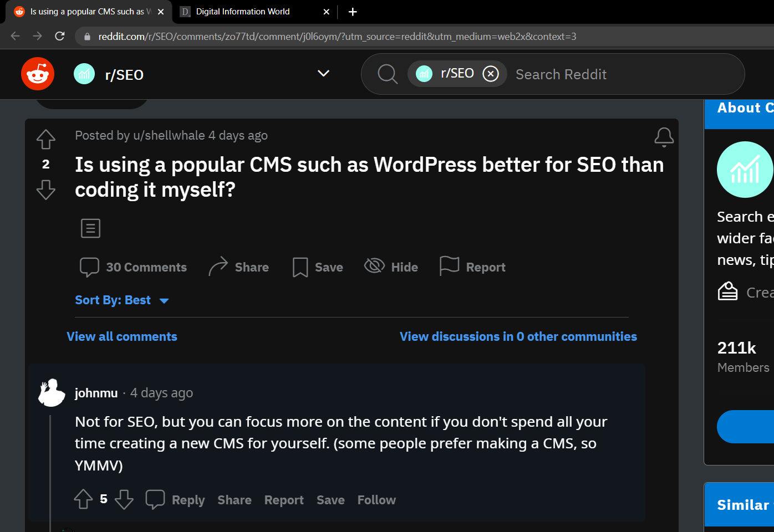Image resolution: width=774 pixels, height=532 pixels.
Task: Report the post
Action: [x=472, y=267]
